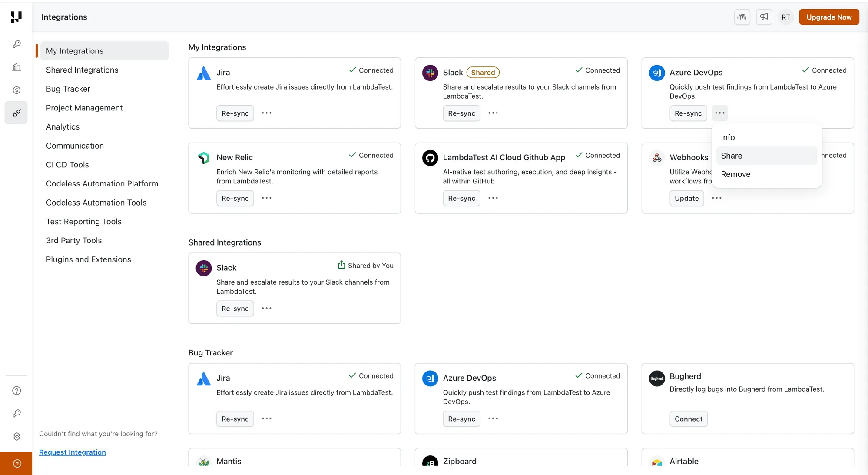Open more options for LambdaTest AI Cloud Github App

coord(493,198)
